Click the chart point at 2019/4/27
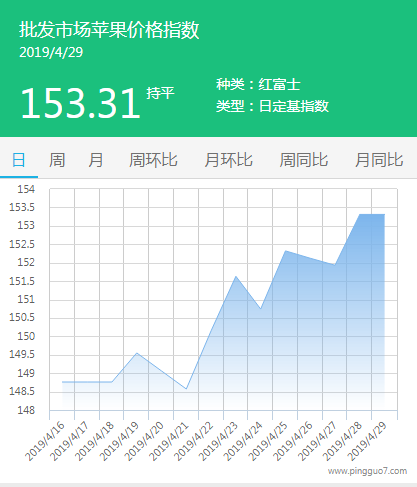This screenshot has height=487, width=417. click(x=335, y=265)
